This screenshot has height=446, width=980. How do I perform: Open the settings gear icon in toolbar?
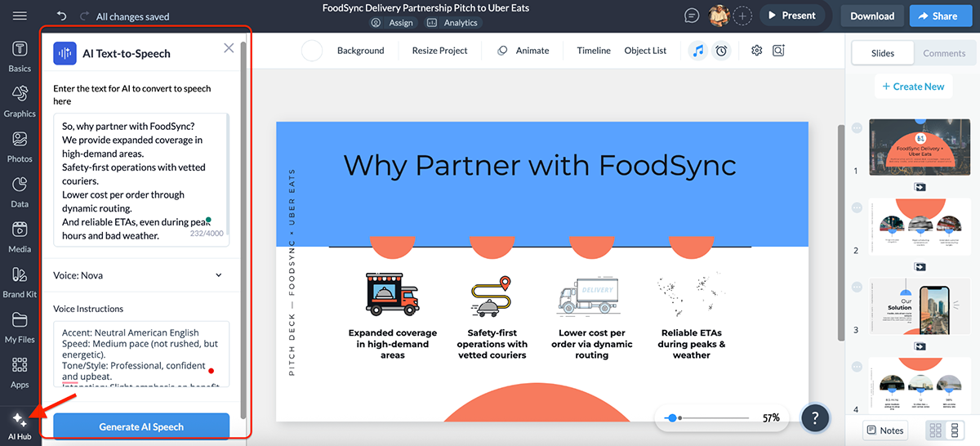point(756,51)
